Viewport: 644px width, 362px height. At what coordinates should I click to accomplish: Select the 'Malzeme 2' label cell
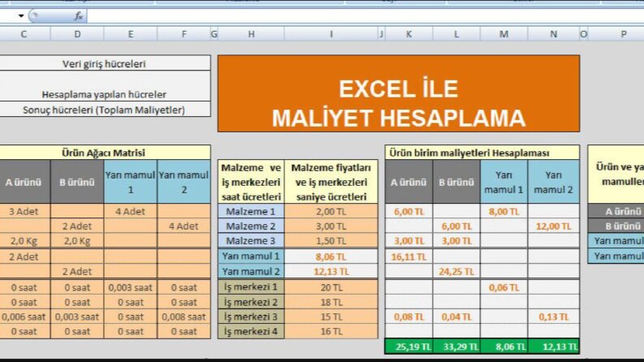click(x=251, y=226)
